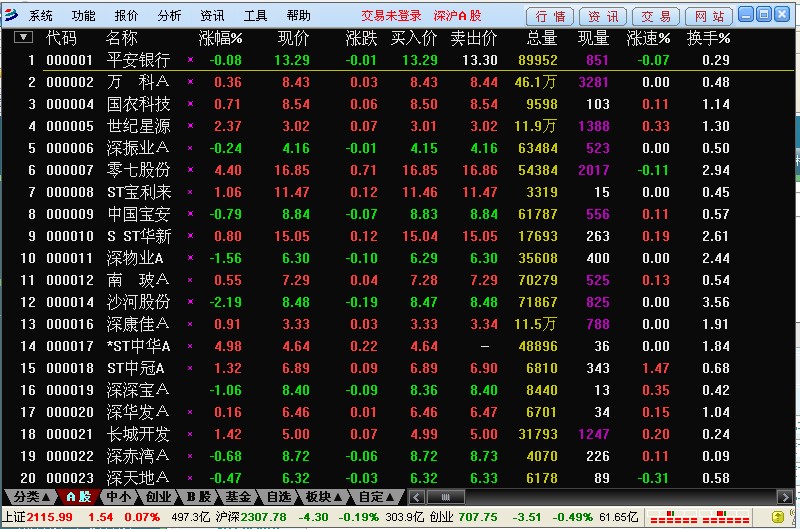Click the 网站 button
Screen dimensions: 800x529
click(709, 16)
